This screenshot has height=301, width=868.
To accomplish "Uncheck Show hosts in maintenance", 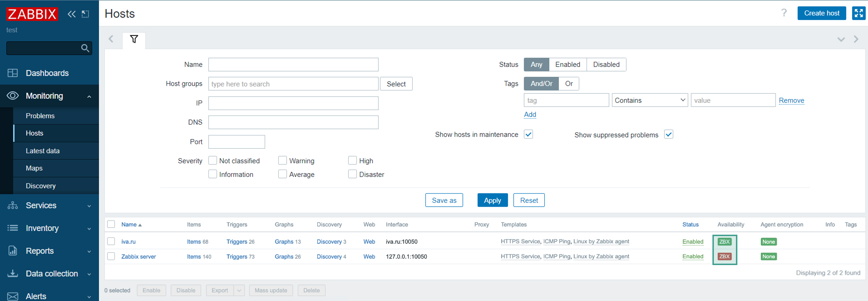I will (x=528, y=134).
